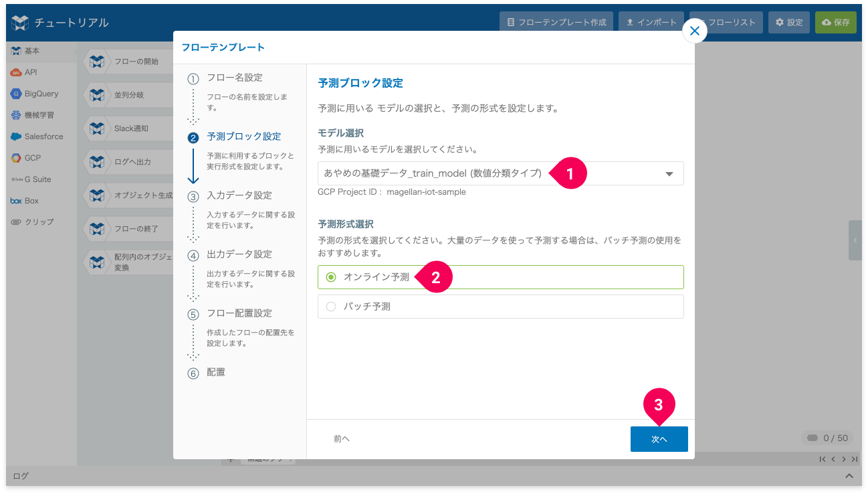Click the cube logo beside チュートリアル
This screenshot has width=868, height=494.
pos(21,23)
